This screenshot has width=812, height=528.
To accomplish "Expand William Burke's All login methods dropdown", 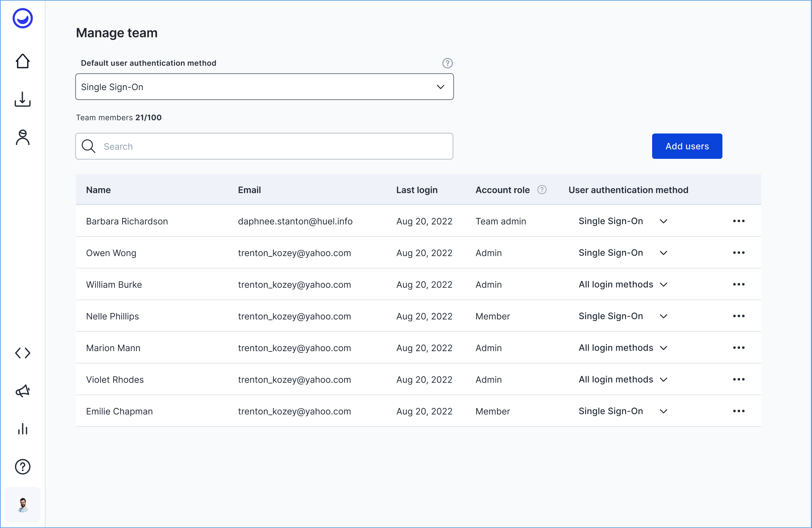I will tap(622, 285).
